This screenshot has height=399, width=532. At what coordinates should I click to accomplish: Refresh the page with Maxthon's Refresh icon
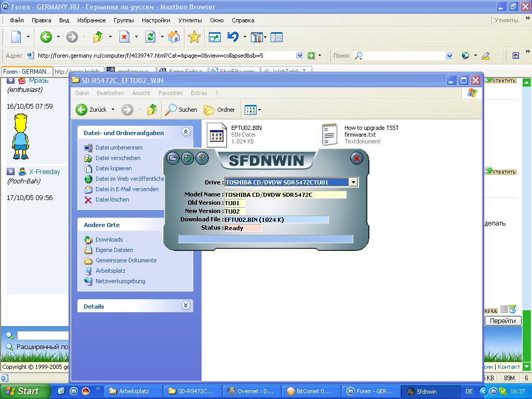150,37
